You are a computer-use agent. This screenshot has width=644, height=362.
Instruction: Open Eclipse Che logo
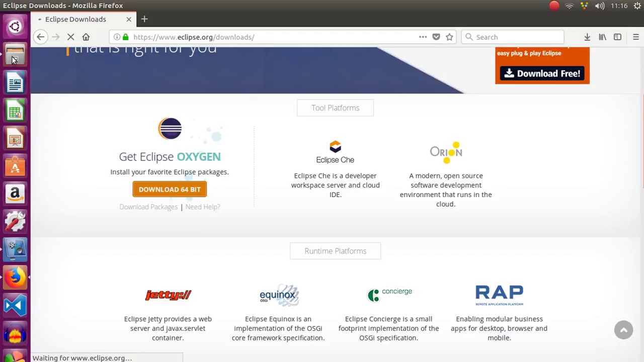point(335,152)
